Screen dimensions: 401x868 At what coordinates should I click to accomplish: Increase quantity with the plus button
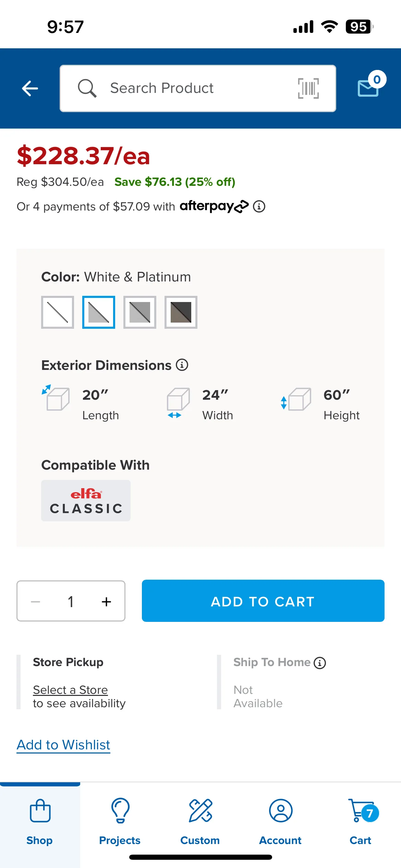point(106,601)
